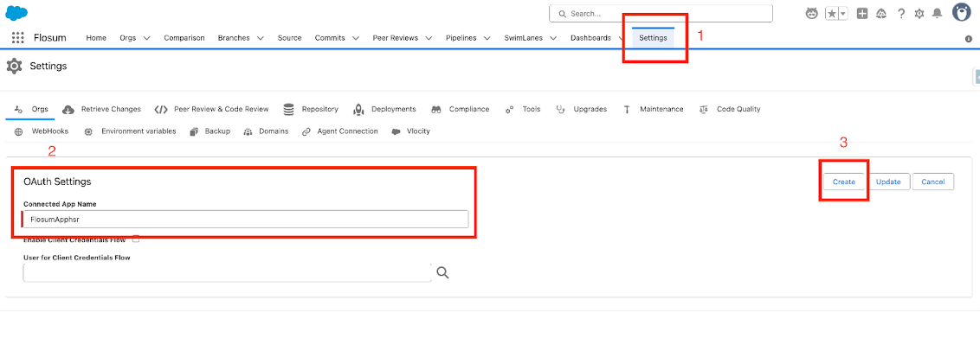Image resolution: width=980 pixels, height=351 pixels.
Task: Expand the Pipelines nav chevron
Action: (487, 38)
